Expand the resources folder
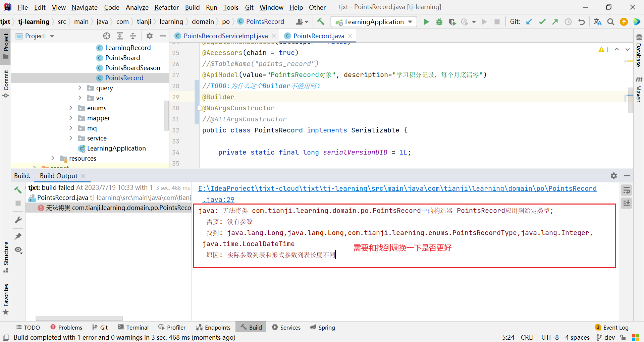This screenshot has width=644, height=342. pos(53,158)
